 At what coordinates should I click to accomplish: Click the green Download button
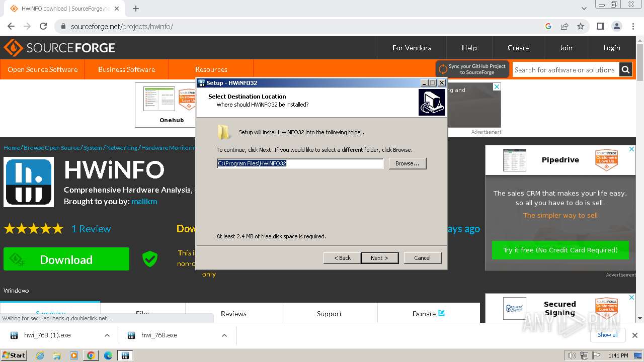click(66, 259)
